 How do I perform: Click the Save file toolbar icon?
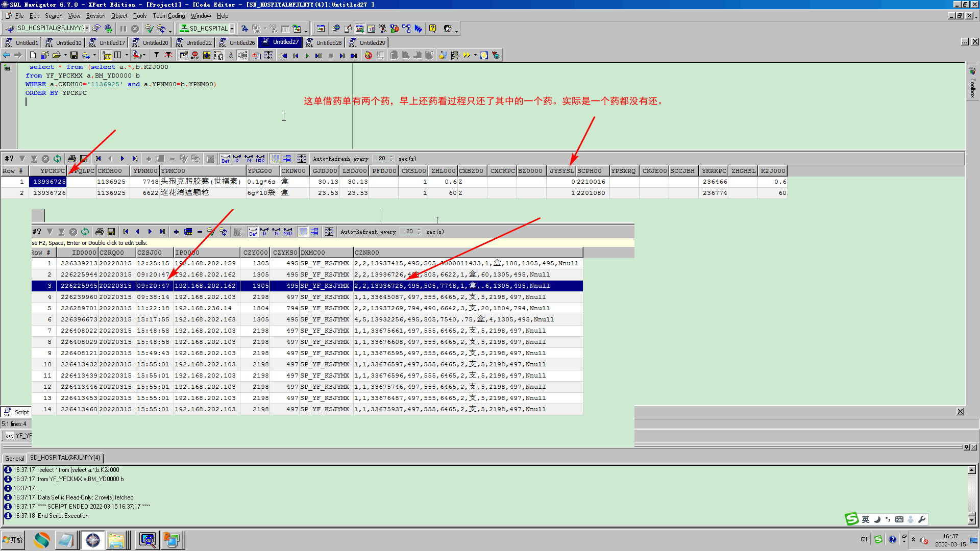pos(74,55)
